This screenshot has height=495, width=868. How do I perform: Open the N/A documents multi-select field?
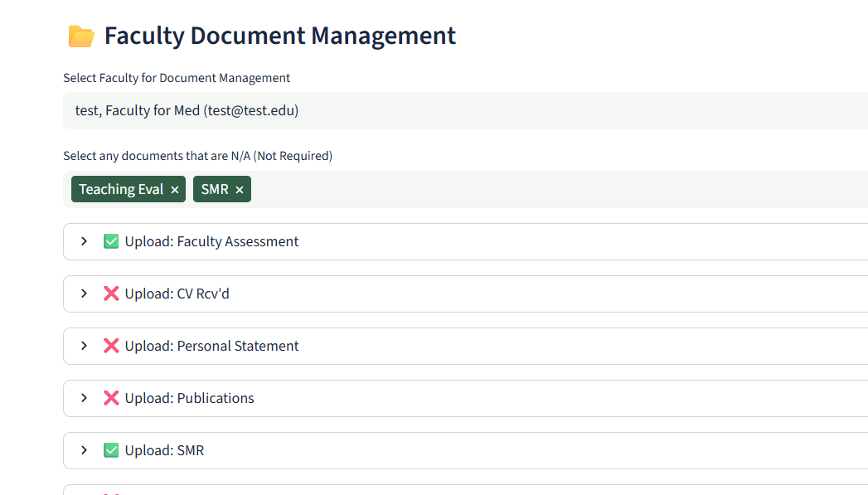497,189
